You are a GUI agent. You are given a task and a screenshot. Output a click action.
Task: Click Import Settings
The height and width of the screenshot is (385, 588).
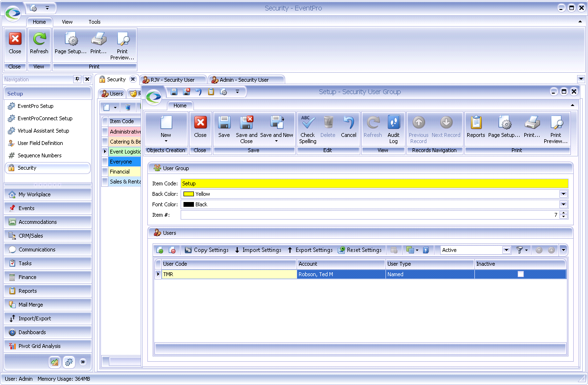(x=257, y=250)
